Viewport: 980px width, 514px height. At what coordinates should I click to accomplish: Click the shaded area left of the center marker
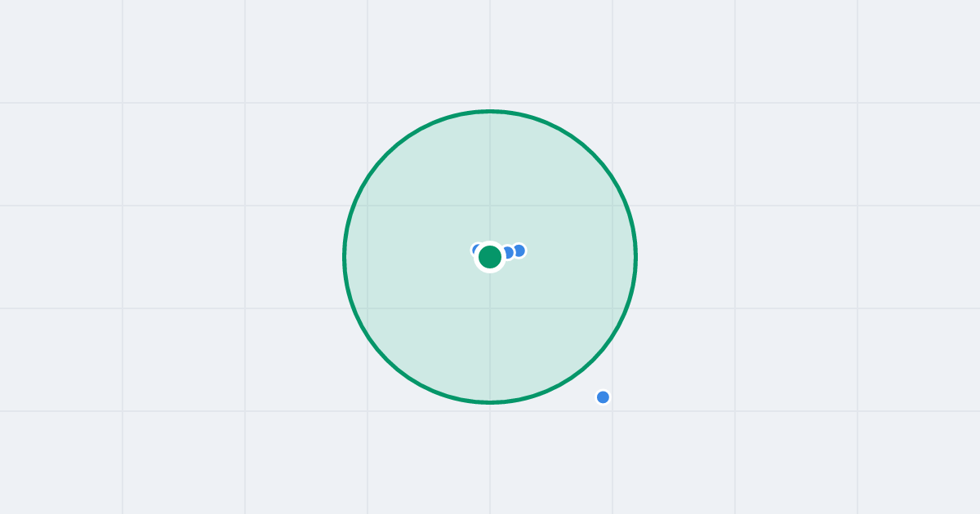coord(408,257)
